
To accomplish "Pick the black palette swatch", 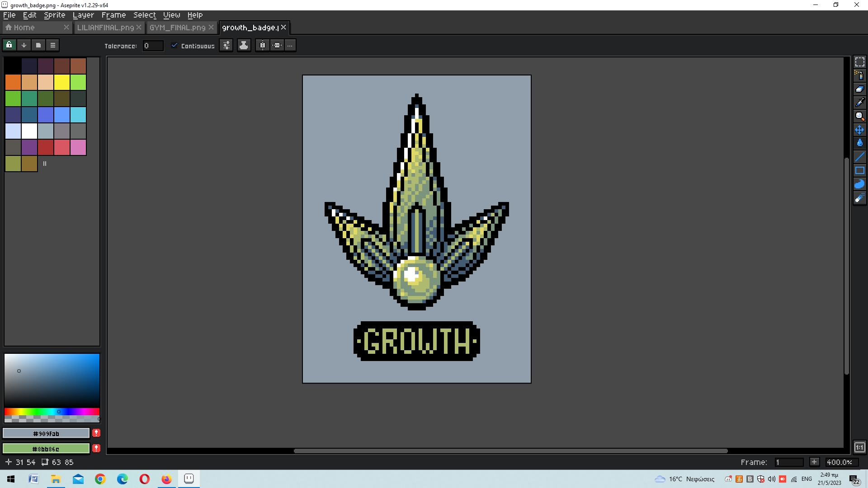I will (x=13, y=66).
